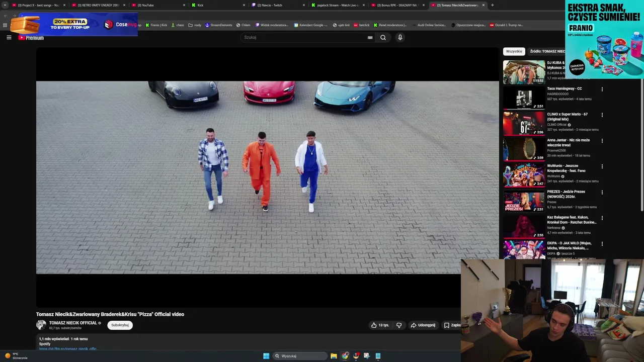This screenshot has width=644, height=362.
Task: Click the Anna Jantar - Nic nie może wiecznie trwać title
Action: point(569,143)
